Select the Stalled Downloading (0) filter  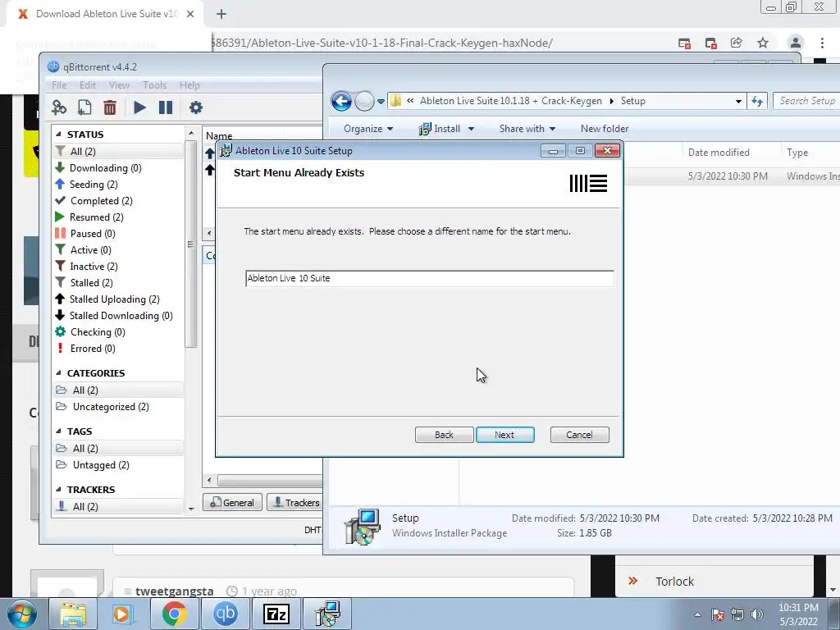(121, 316)
